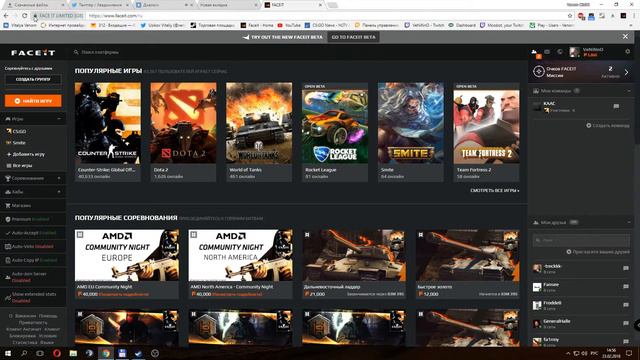Open Windows Start menu
The width and height of the screenshot is (640, 360).
click(8, 353)
